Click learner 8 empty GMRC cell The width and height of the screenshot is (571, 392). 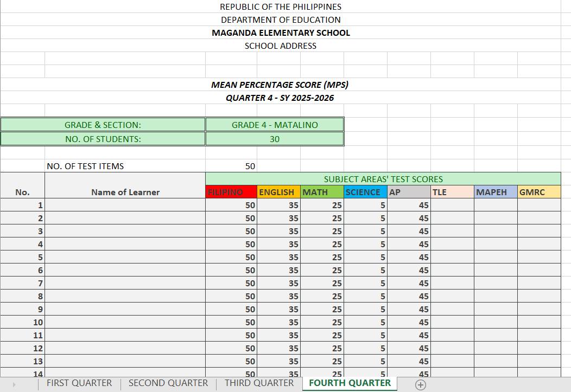539,297
